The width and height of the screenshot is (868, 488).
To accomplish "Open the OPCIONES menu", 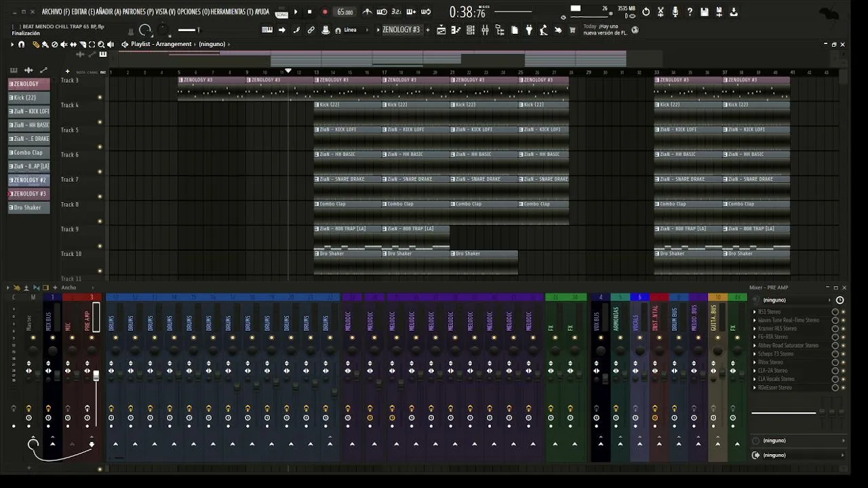I will pos(193,12).
